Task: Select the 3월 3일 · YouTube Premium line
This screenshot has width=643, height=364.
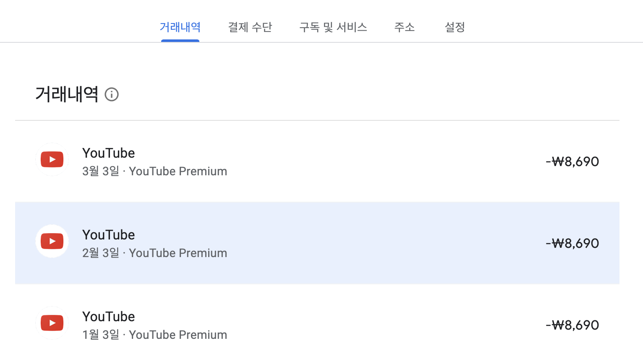Action: (x=154, y=171)
